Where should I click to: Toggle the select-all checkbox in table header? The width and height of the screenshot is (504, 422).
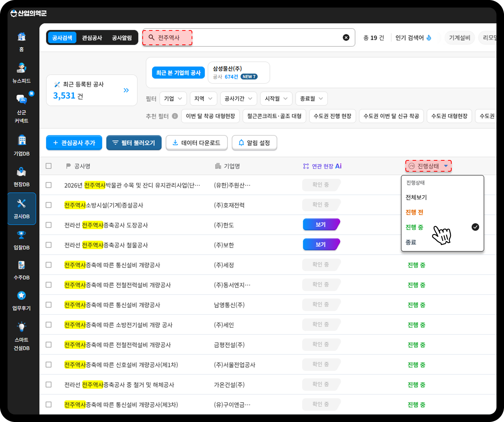(49, 166)
